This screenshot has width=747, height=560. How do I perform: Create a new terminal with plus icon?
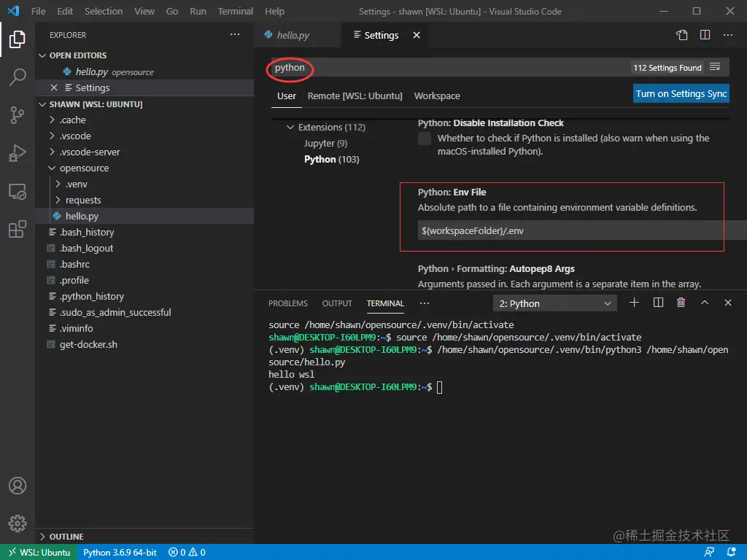click(634, 303)
